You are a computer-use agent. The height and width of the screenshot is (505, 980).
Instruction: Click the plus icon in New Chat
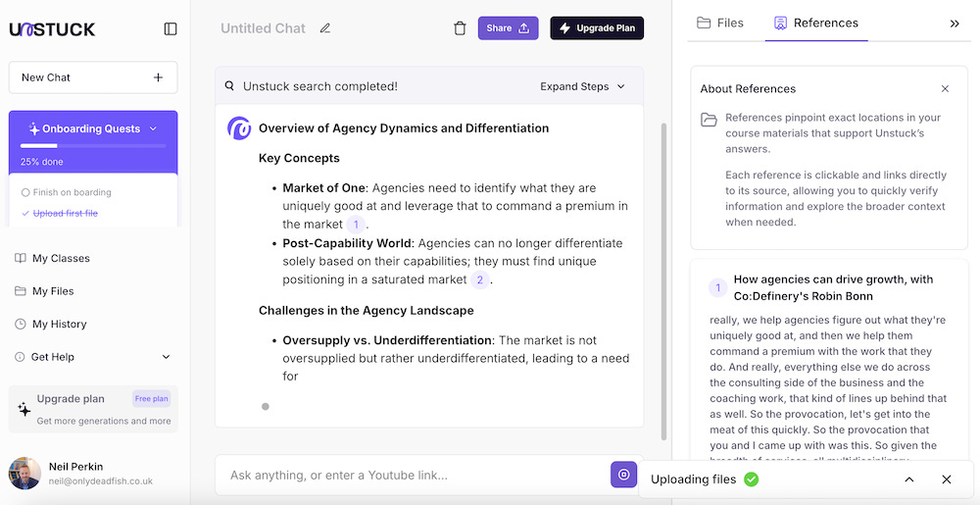(x=158, y=77)
